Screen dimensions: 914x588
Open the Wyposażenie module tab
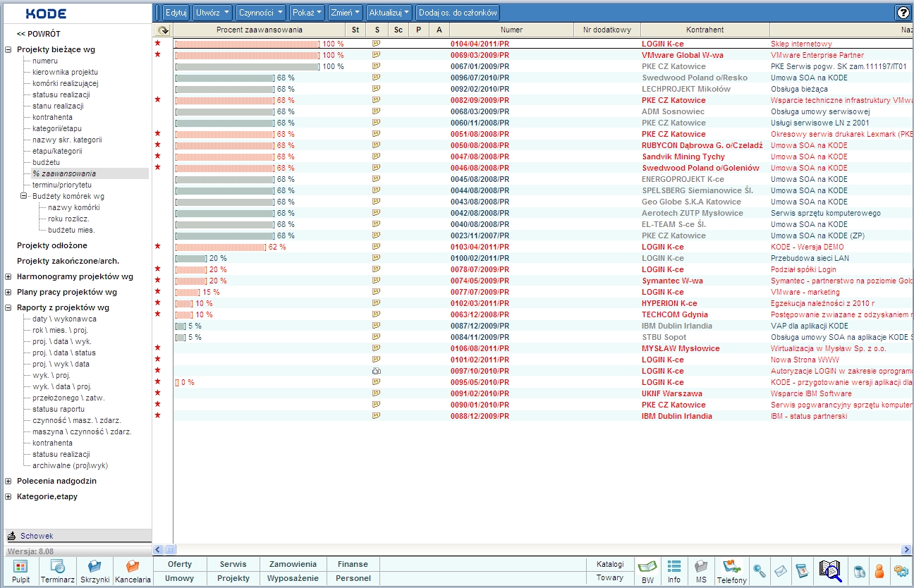[293, 578]
